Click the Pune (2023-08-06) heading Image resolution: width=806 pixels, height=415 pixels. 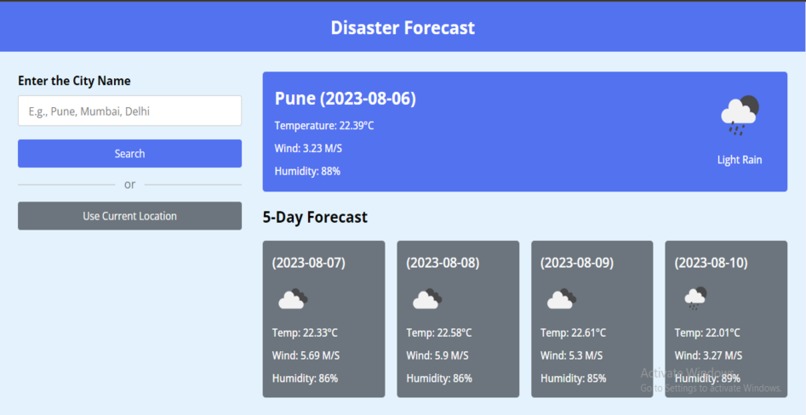[x=345, y=98]
